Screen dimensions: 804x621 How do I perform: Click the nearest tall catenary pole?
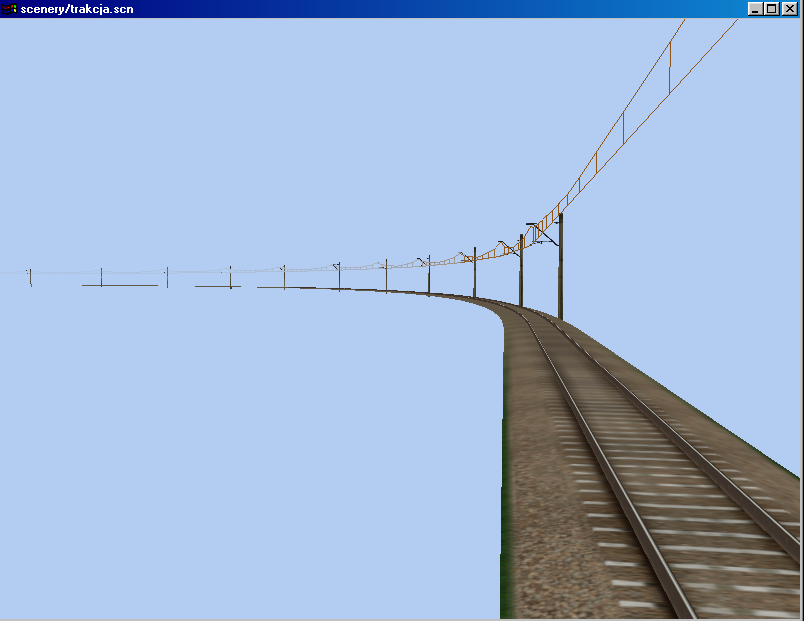[560, 270]
